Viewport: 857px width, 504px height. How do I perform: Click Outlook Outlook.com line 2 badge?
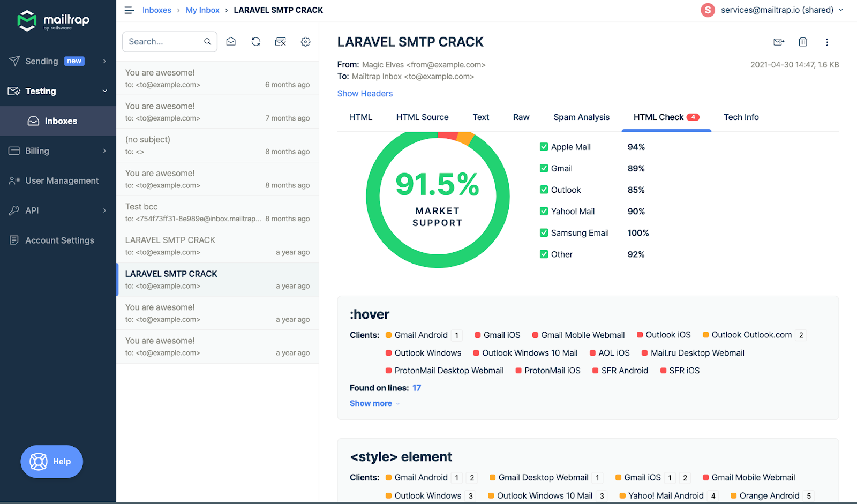(x=801, y=335)
